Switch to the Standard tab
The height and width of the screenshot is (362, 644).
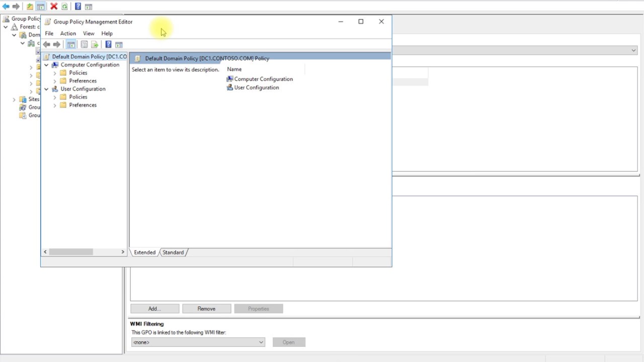[x=173, y=252]
